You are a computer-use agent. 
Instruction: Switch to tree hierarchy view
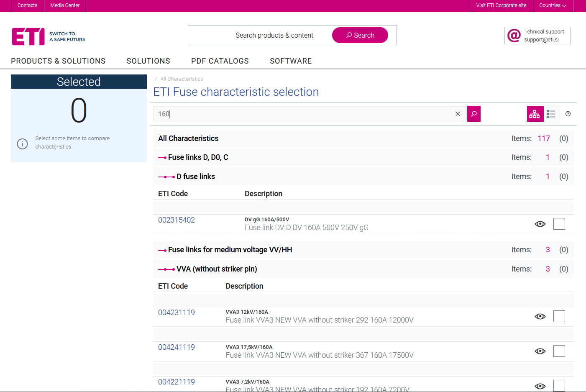[x=535, y=114]
